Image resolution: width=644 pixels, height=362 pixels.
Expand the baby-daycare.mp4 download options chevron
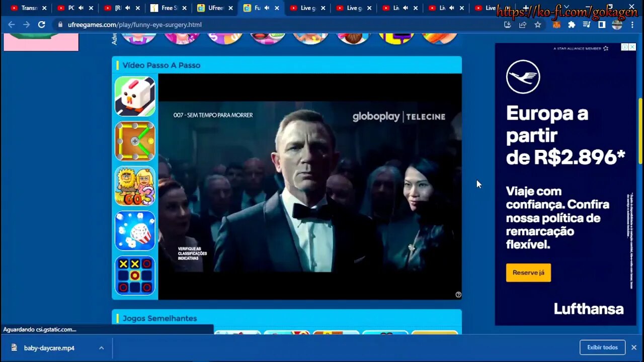click(x=101, y=347)
